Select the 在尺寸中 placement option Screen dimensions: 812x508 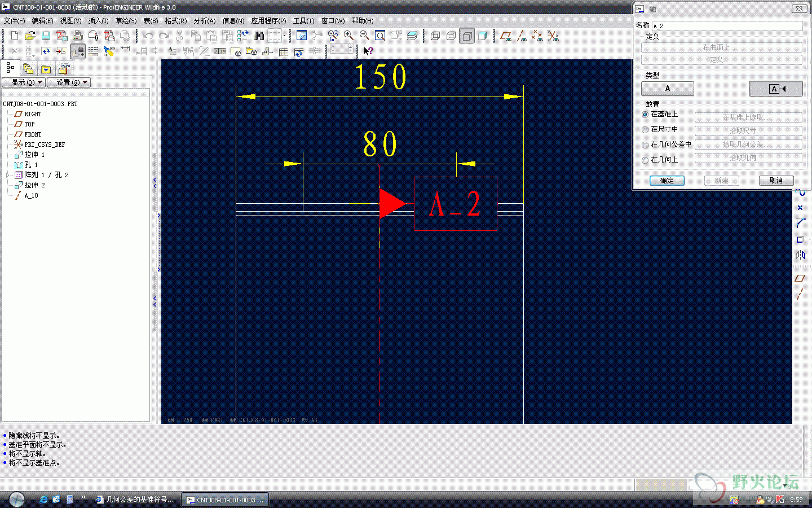coord(645,130)
